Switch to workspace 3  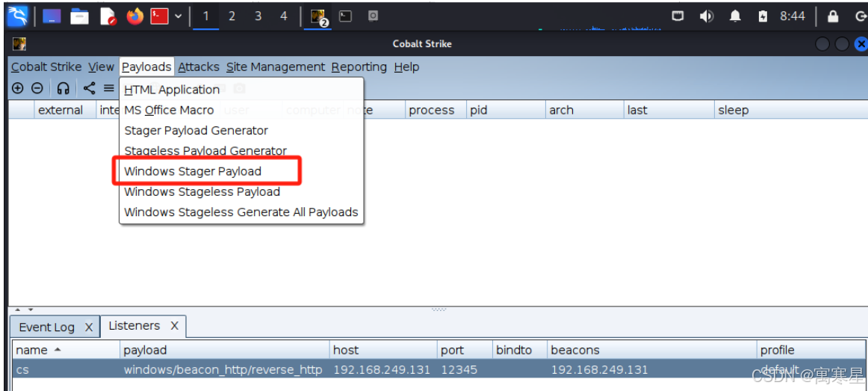click(258, 16)
